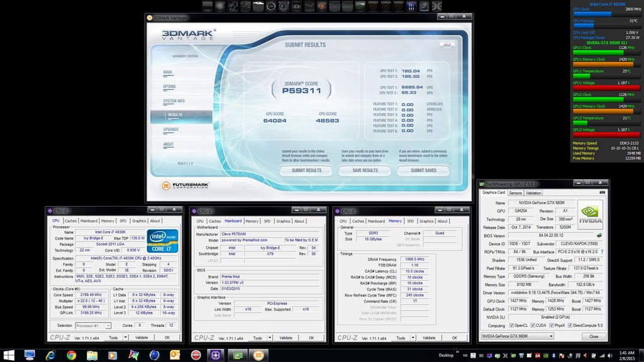This screenshot has width=644, height=362.
Task: Expand Tools arrow in the CPU-tab CPU-Z window
Action: pyautogui.click(x=125, y=337)
